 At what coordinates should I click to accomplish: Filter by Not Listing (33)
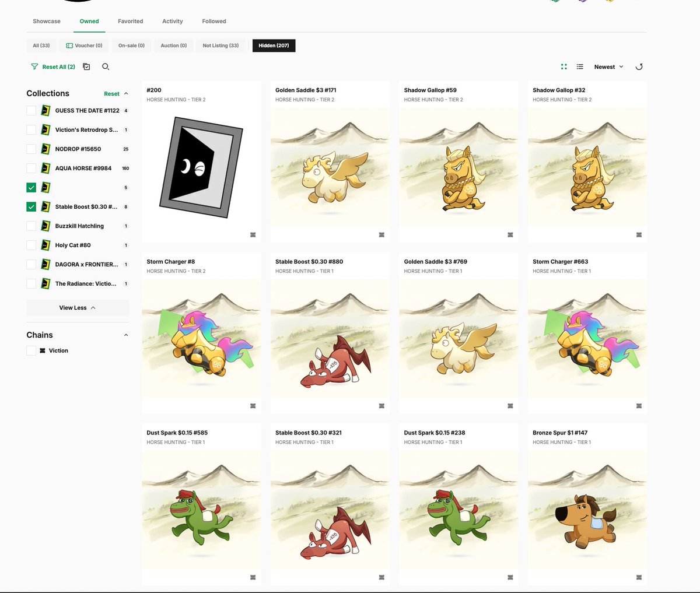[220, 45]
